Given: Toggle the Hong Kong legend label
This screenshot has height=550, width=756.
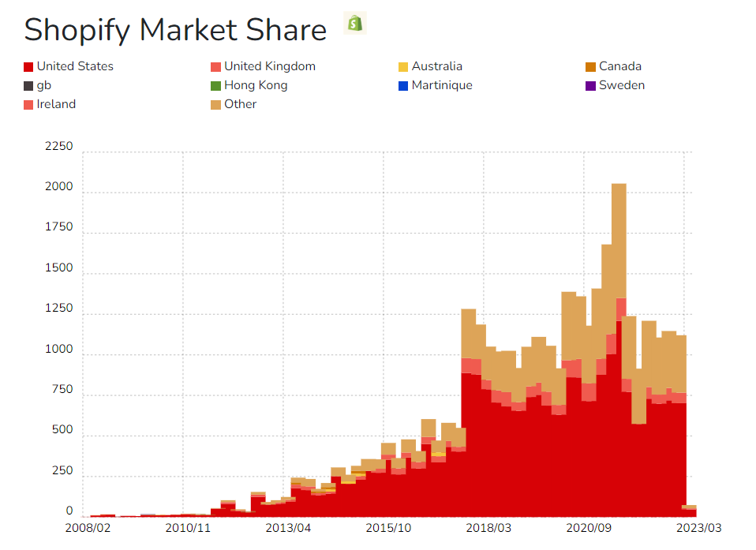Looking at the screenshot, I should (x=256, y=85).
